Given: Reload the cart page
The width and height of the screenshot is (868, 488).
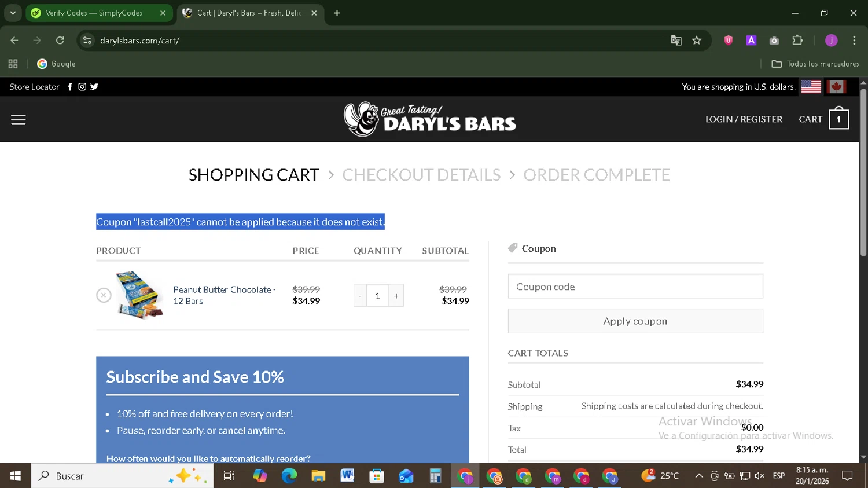Looking at the screenshot, I should (x=60, y=41).
